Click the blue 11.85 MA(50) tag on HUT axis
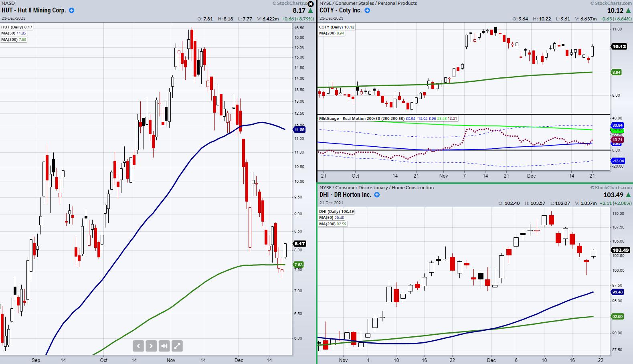The image size is (633, 364). coord(299,130)
